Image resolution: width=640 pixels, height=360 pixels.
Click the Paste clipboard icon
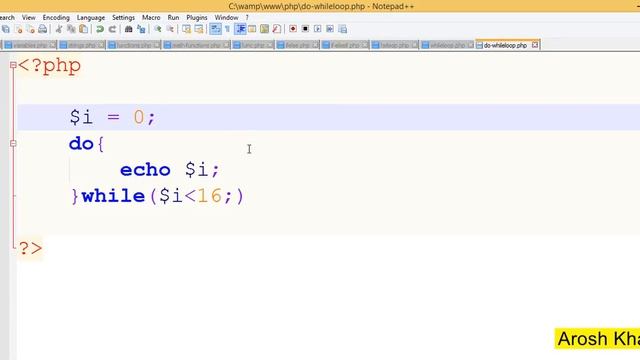[83, 29]
